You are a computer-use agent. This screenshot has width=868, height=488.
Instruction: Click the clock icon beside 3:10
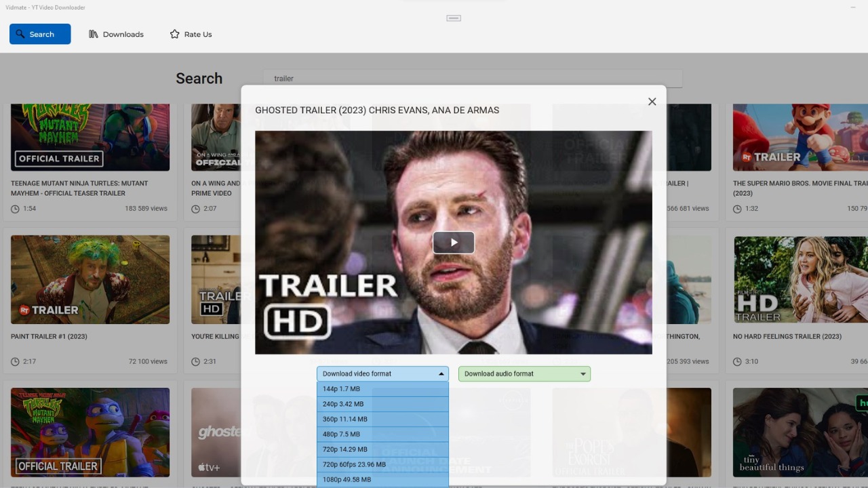pyautogui.click(x=737, y=362)
